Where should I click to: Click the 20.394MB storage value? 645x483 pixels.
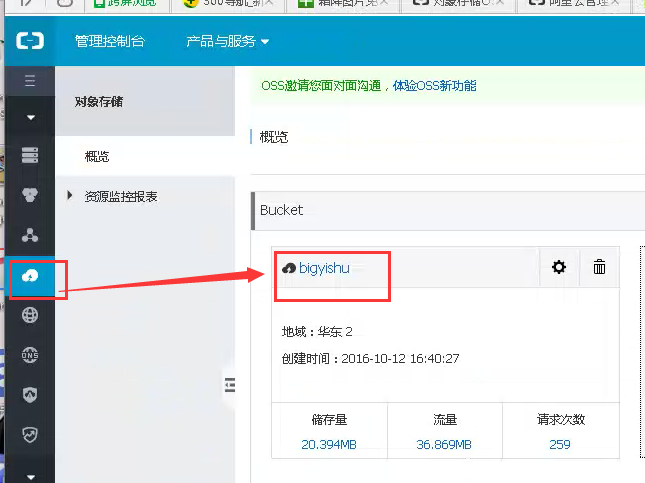point(328,444)
